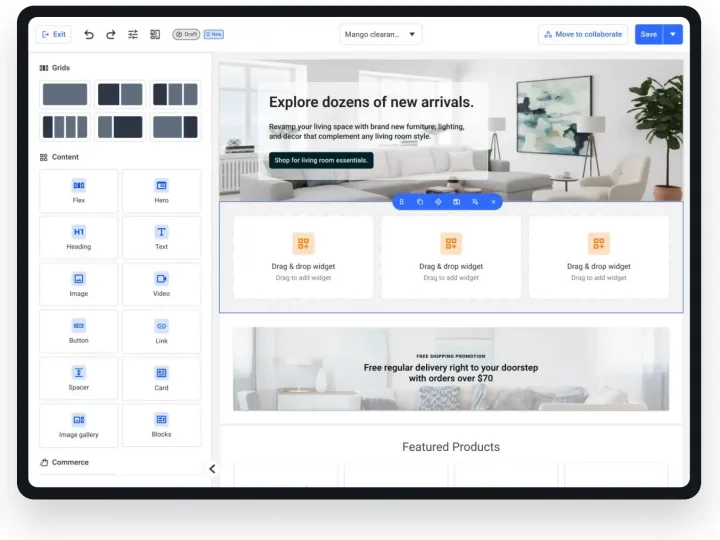Screen dimensions: 720x540
Task: Save the page
Action: 649,34
